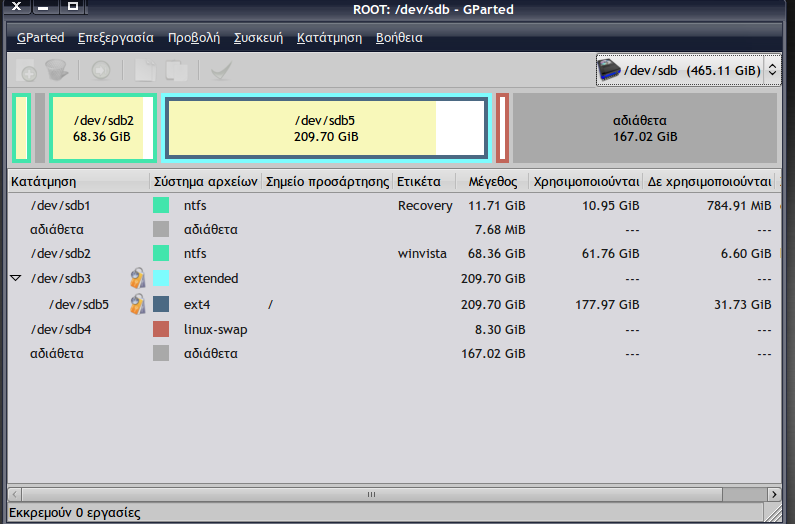The image size is (795, 524).
Task: Open the Κατάτμηση menu
Action: coord(330,38)
